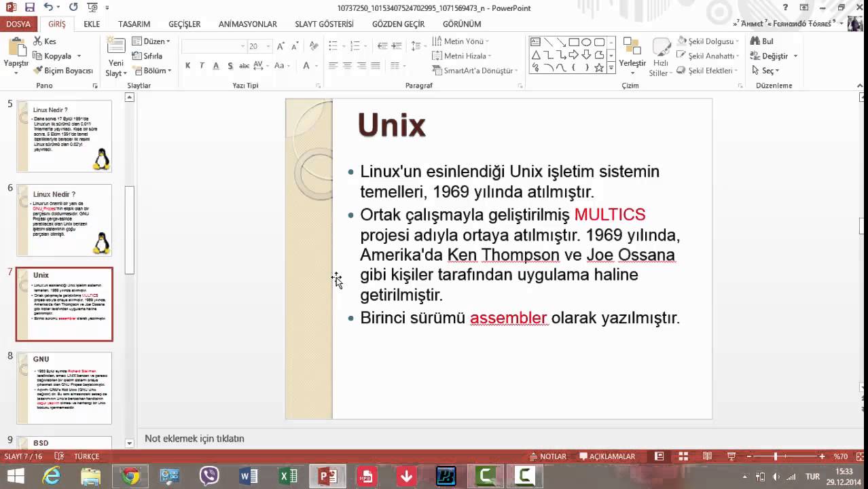The height and width of the screenshot is (489, 868).
Task: Select slide 8 GNU thumbnail
Action: click(64, 388)
